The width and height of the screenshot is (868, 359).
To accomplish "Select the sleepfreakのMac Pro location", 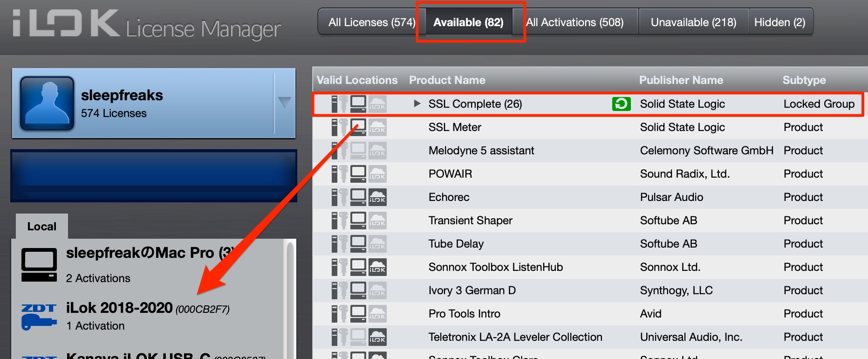I will tap(148, 264).
